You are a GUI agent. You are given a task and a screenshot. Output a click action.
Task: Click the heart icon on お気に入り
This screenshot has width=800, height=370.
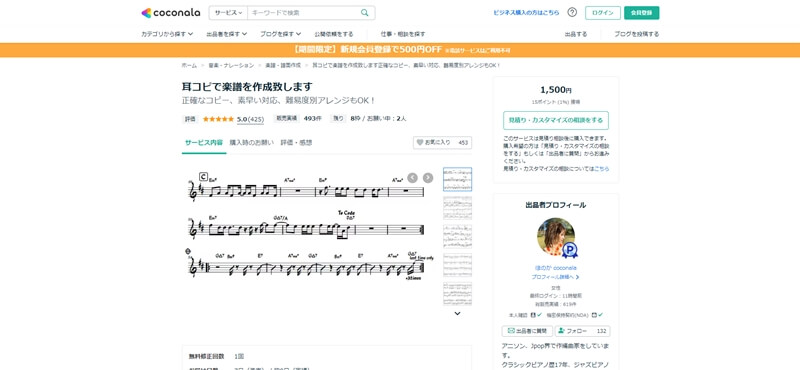tap(420, 143)
